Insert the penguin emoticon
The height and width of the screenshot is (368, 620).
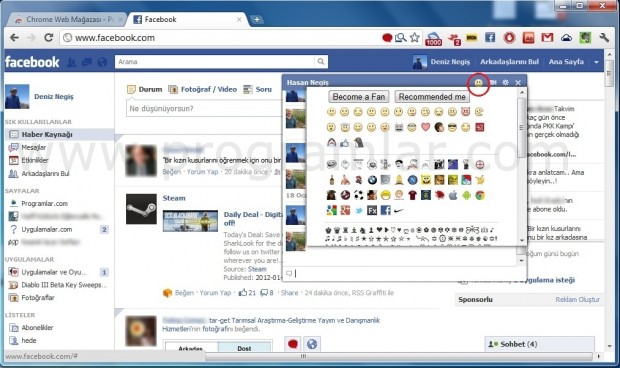tap(358, 143)
